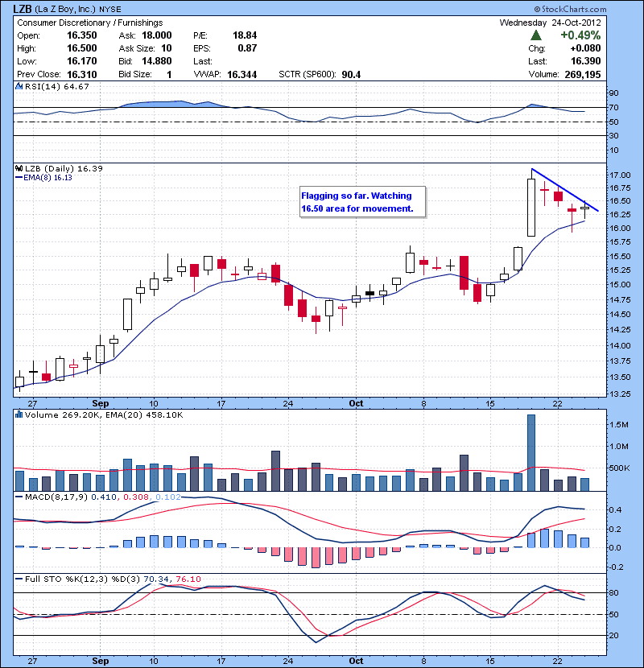
Task: Click the Volume panel bar-chart icon
Action: point(19,414)
